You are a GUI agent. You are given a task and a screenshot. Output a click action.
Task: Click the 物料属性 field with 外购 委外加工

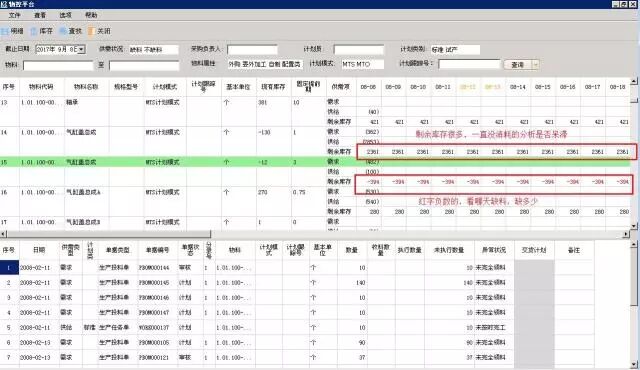point(265,64)
